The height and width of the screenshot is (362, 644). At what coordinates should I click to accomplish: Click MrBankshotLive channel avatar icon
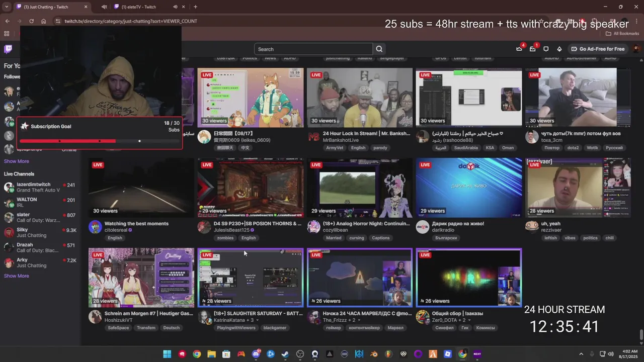313,137
